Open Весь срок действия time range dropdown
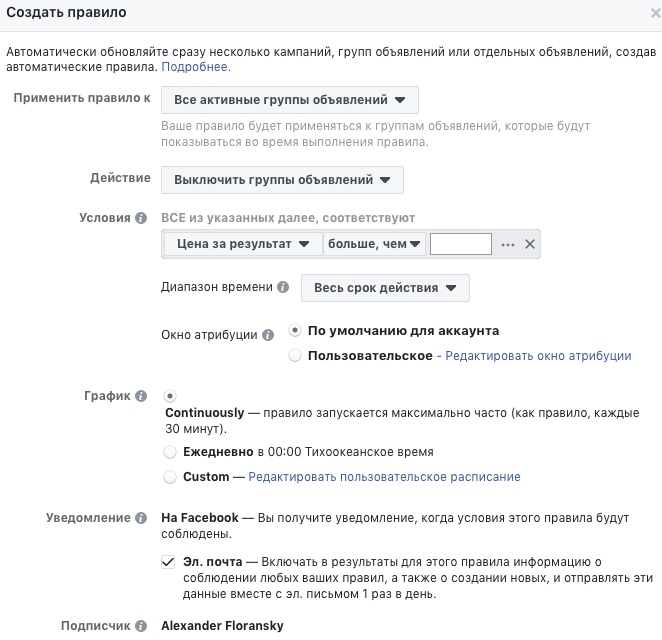The image size is (662, 640). point(385,288)
